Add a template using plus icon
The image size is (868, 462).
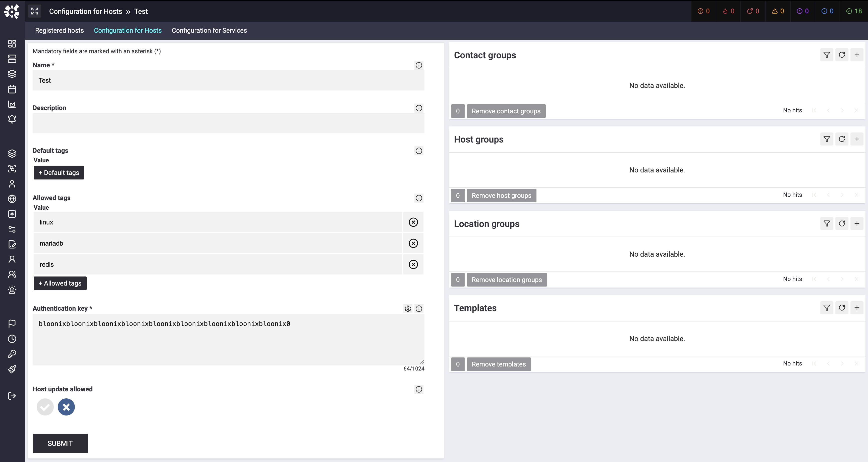click(x=856, y=308)
